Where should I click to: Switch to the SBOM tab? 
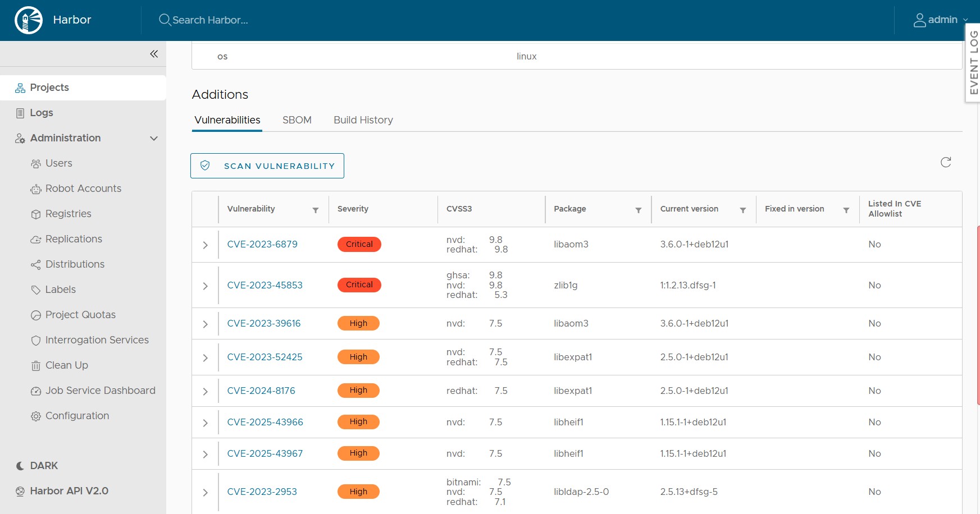coord(297,120)
